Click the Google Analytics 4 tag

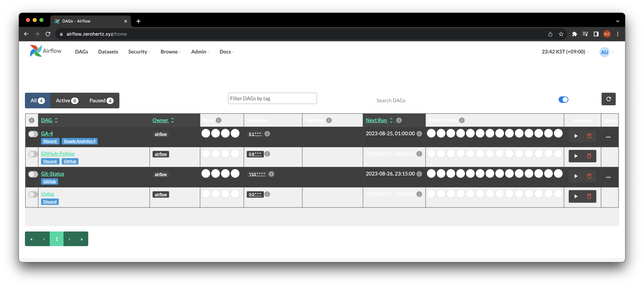click(79, 141)
